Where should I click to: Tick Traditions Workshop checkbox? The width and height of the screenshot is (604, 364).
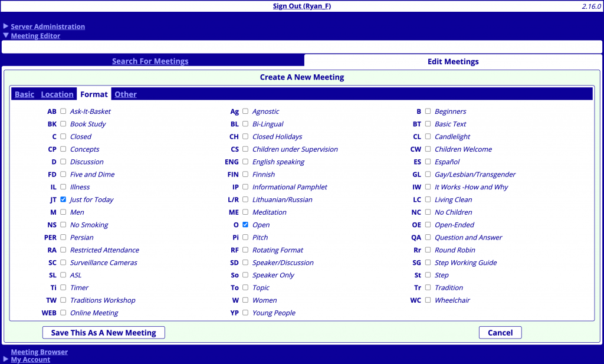click(63, 300)
